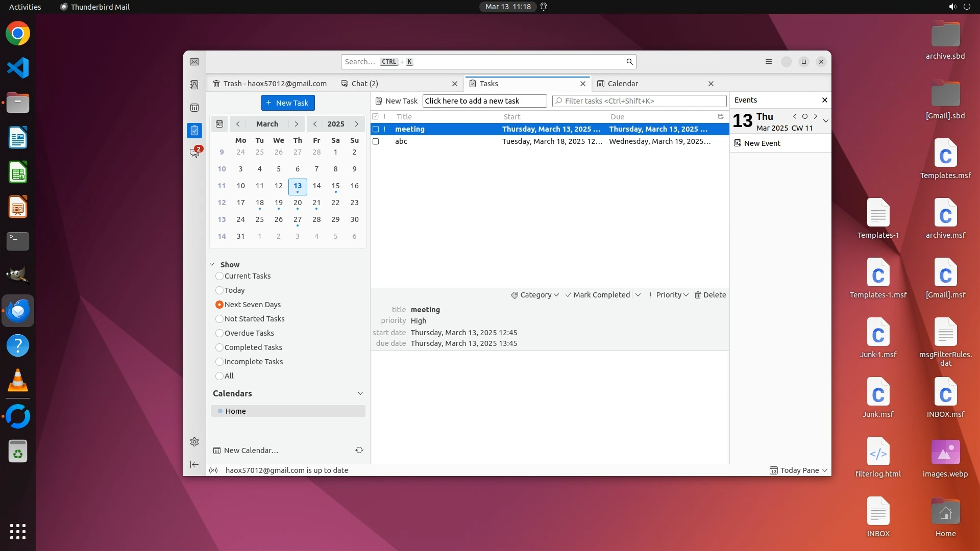Open the Priority dropdown
Image resolution: width=980 pixels, height=551 pixels.
671,295
